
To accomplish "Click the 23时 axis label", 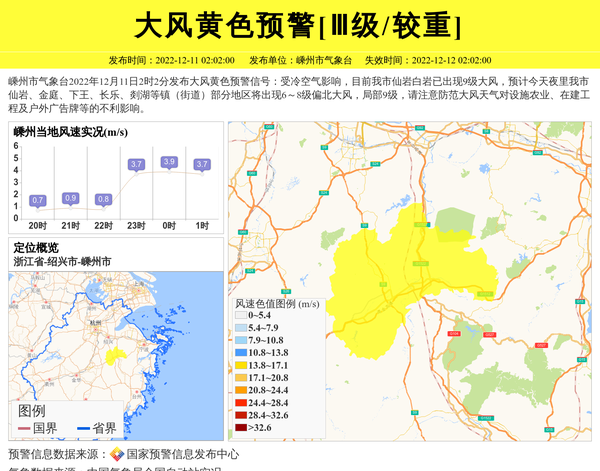I will pos(136,226).
